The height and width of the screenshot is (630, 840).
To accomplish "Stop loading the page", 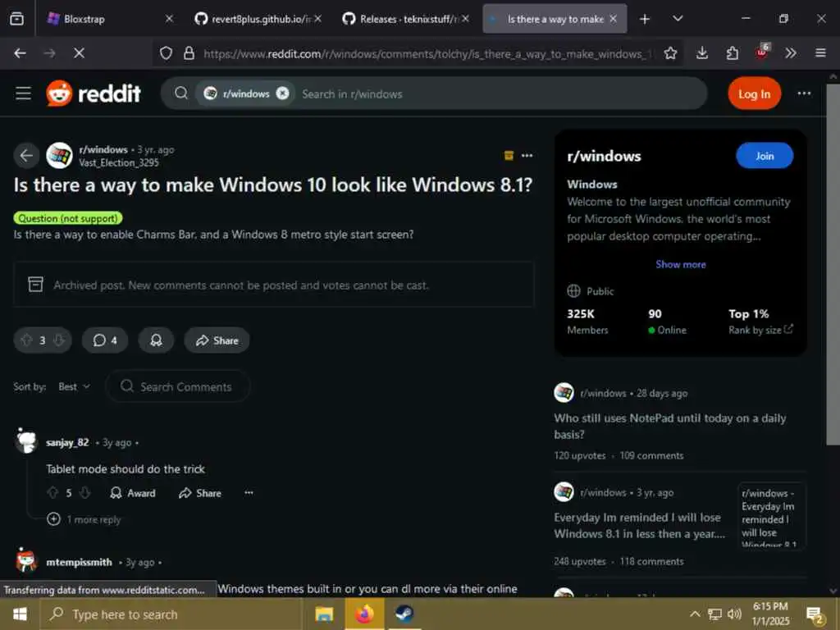I will (x=79, y=53).
